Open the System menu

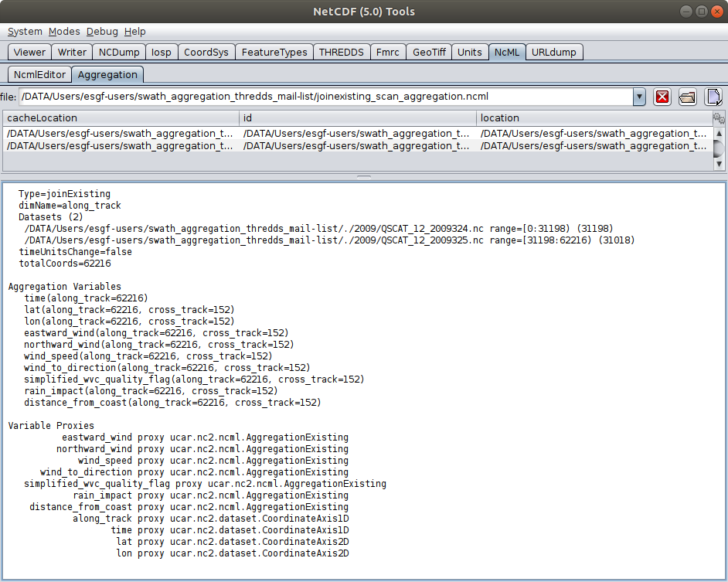(x=25, y=32)
